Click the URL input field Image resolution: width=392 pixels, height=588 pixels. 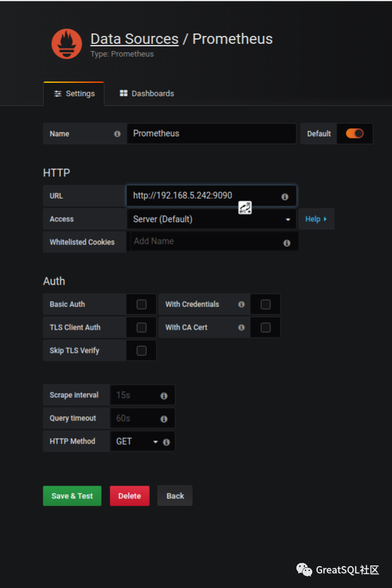(x=211, y=196)
